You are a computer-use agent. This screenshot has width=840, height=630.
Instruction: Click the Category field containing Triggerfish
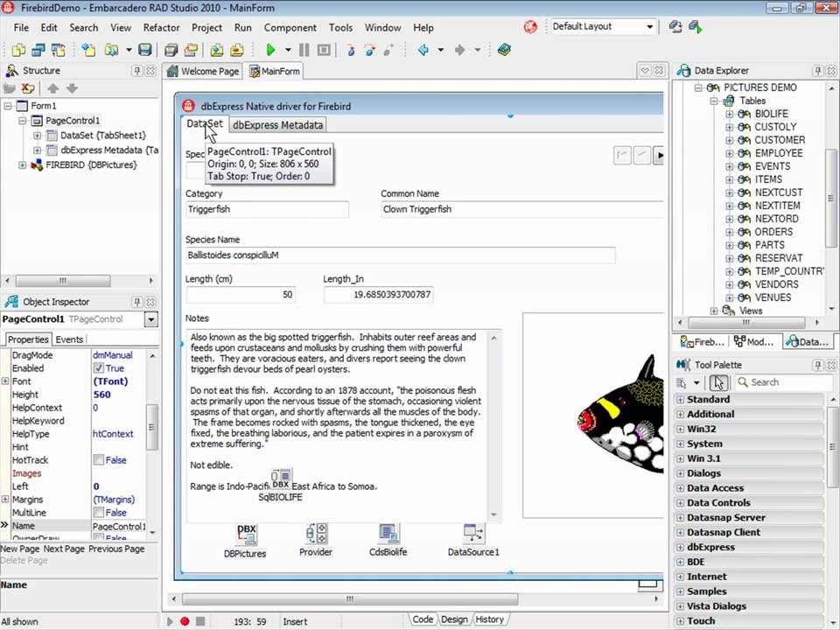[x=268, y=209]
